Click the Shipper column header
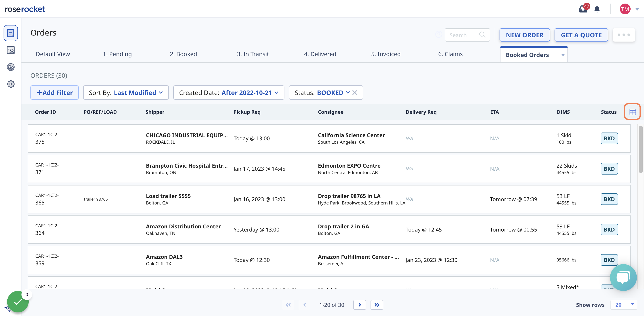Image resolution: width=644 pixels, height=316 pixels. point(155,112)
